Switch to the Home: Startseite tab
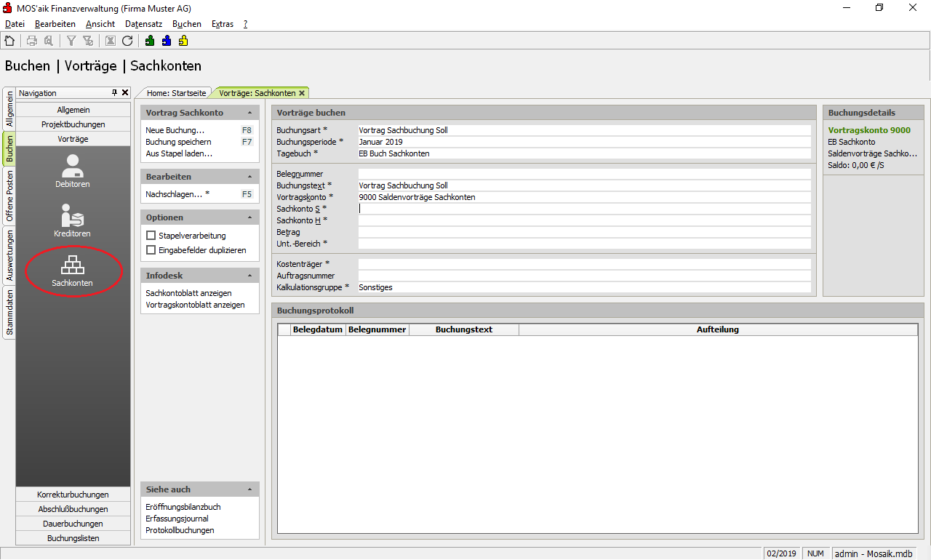The height and width of the screenshot is (560, 931). (177, 93)
